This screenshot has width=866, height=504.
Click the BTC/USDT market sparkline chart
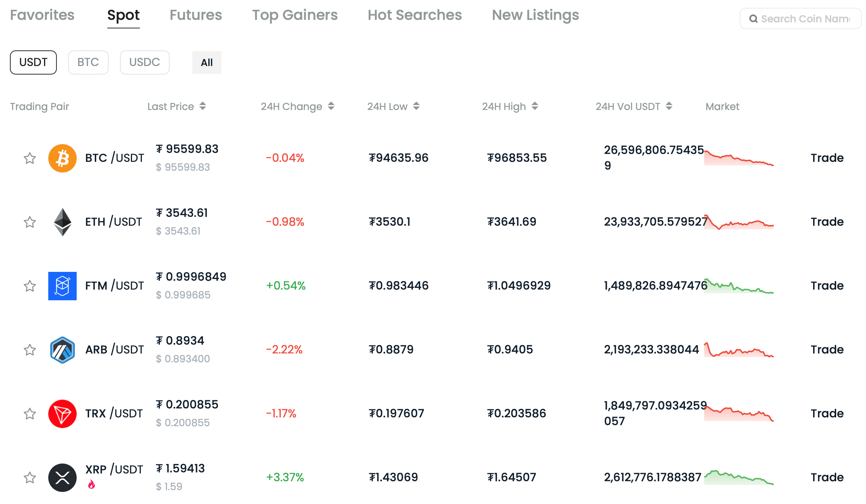[x=739, y=158]
